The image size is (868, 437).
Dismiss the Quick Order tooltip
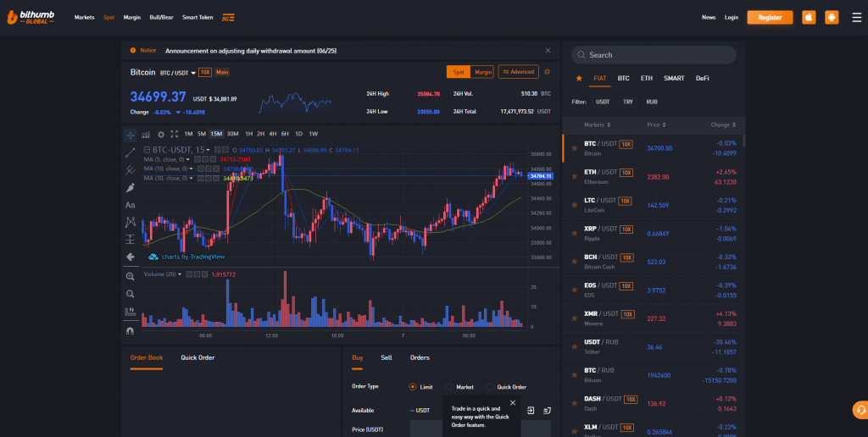513,403
